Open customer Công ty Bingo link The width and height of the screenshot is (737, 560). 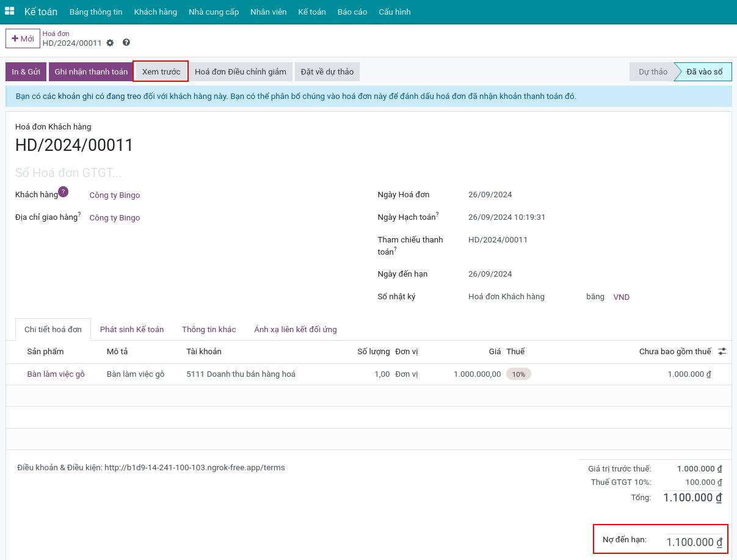tap(115, 195)
